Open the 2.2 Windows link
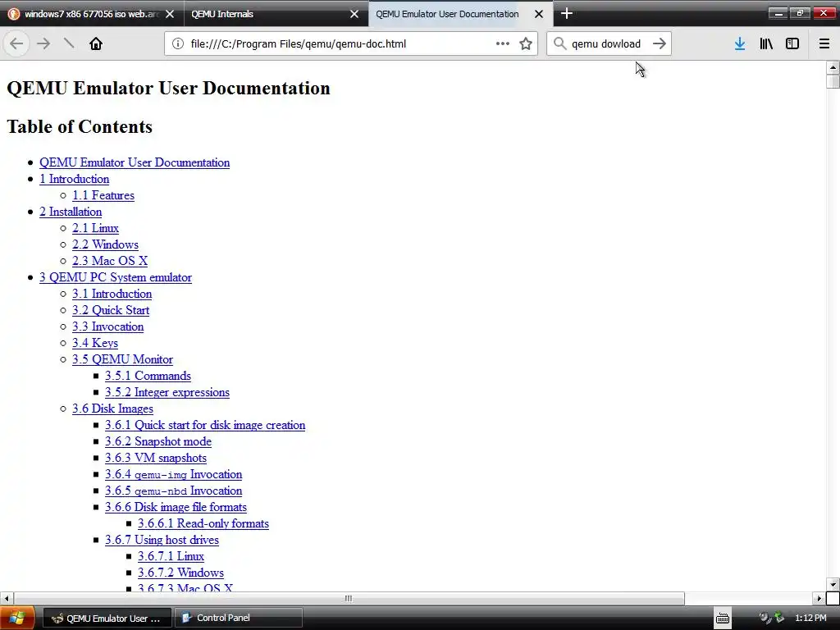This screenshot has width=840, height=630. 106,244
